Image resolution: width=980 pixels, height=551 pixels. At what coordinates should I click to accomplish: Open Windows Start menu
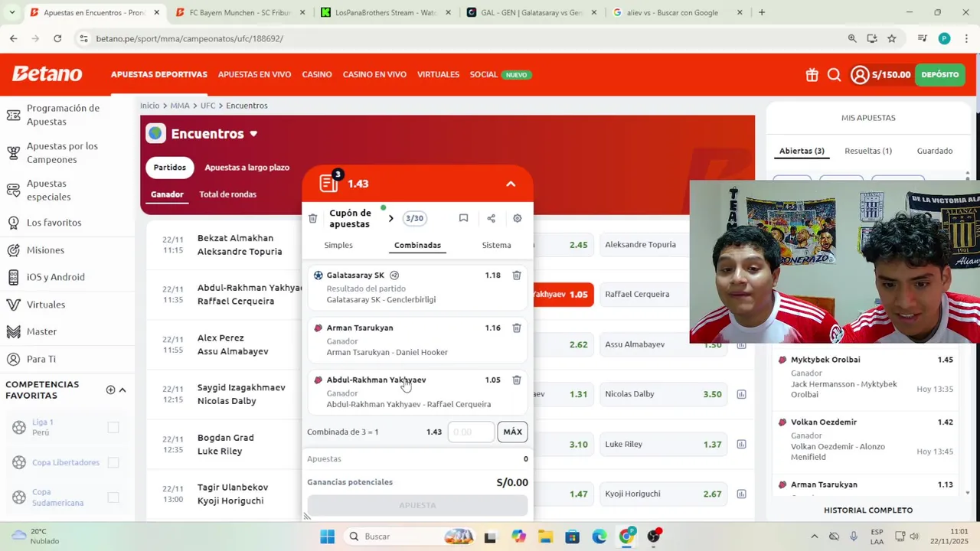pos(328,536)
